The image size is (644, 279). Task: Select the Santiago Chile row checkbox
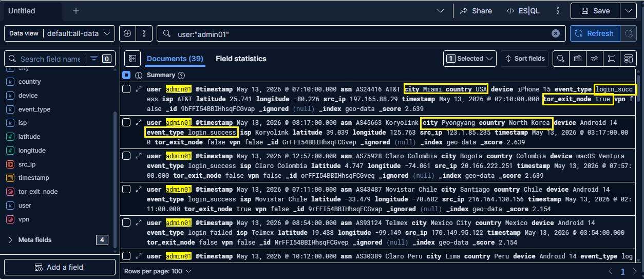click(126, 189)
